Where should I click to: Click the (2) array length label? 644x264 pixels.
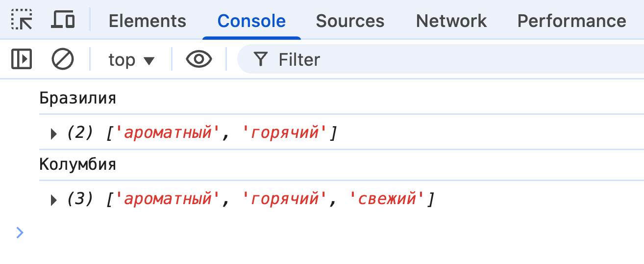coord(80,133)
